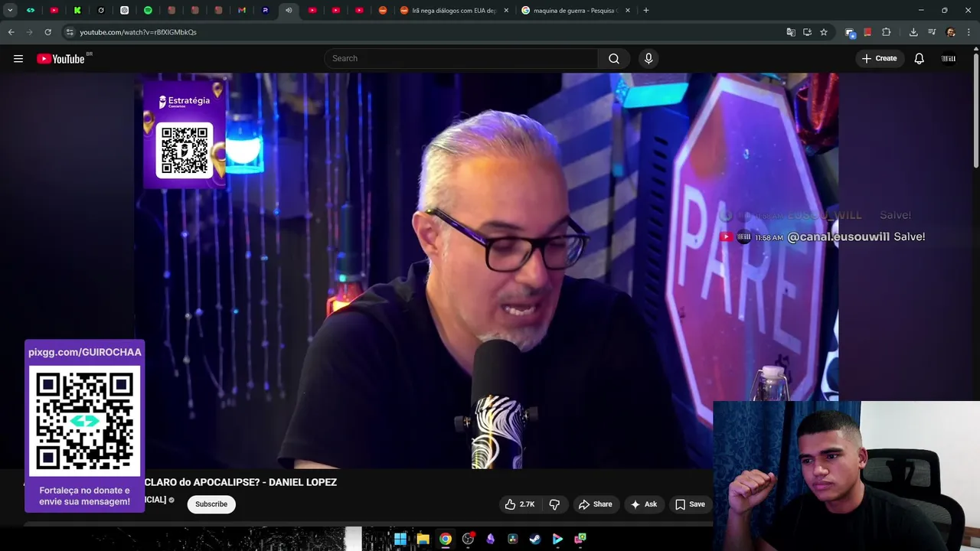Switch to the Gmail tab
The width and height of the screenshot is (980, 551).
(242, 11)
